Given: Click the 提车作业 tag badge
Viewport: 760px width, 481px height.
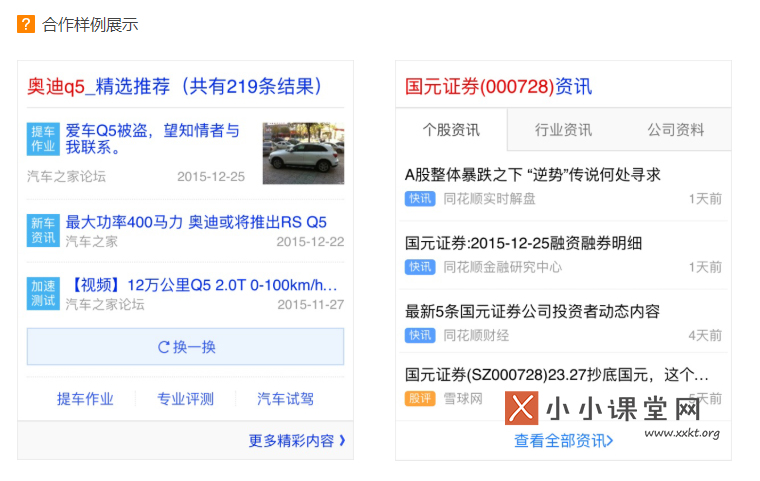Looking at the screenshot, I should tap(43, 139).
